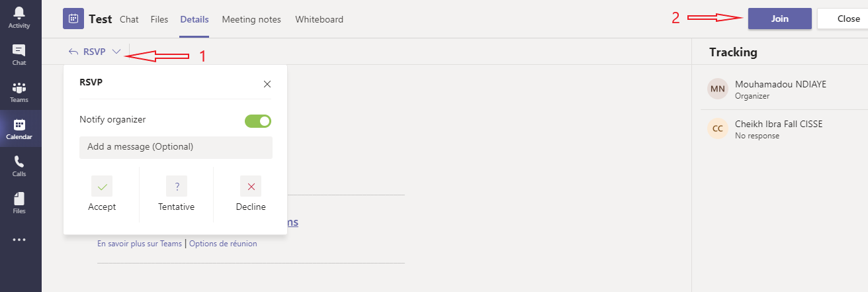Open the 'Options de réunion' link
The width and height of the screenshot is (868, 292).
click(x=223, y=244)
